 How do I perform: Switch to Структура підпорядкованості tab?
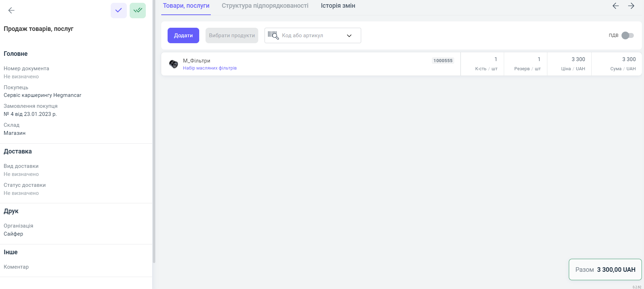pyautogui.click(x=265, y=6)
